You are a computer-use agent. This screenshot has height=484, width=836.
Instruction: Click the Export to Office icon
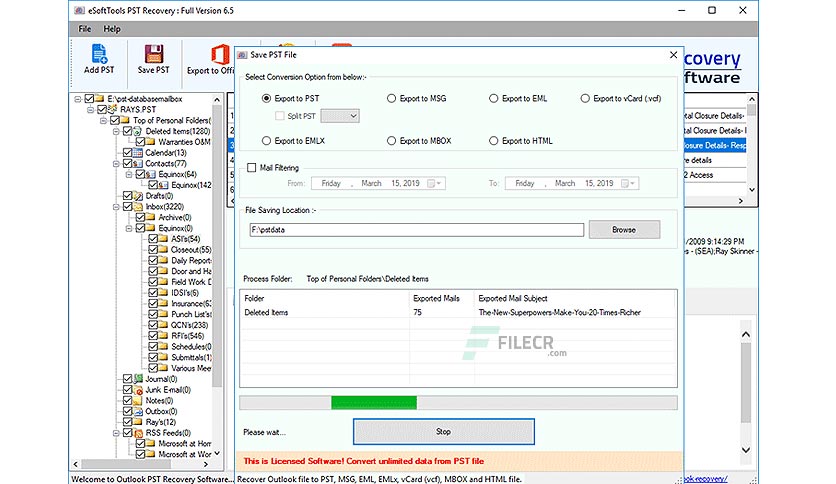(220, 54)
